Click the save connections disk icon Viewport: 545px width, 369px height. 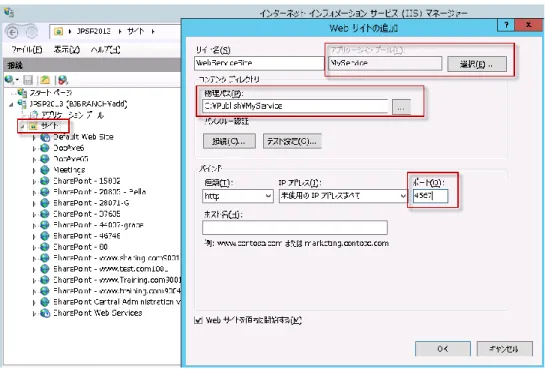(28, 80)
